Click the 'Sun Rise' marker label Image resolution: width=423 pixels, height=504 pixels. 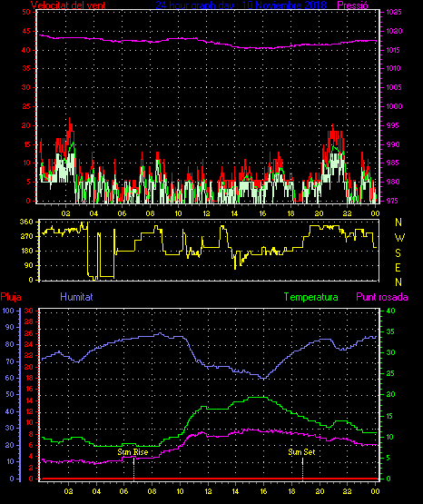click(x=133, y=452)
